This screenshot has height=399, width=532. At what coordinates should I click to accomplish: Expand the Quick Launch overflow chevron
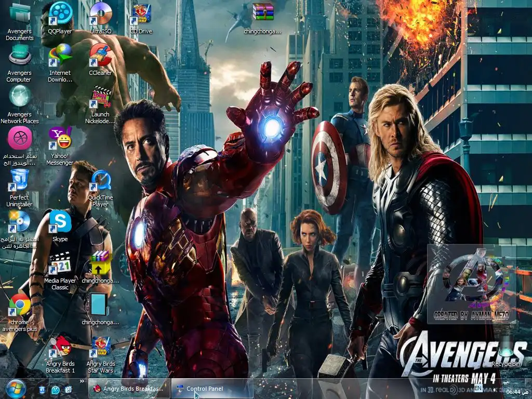click(82, 381)
